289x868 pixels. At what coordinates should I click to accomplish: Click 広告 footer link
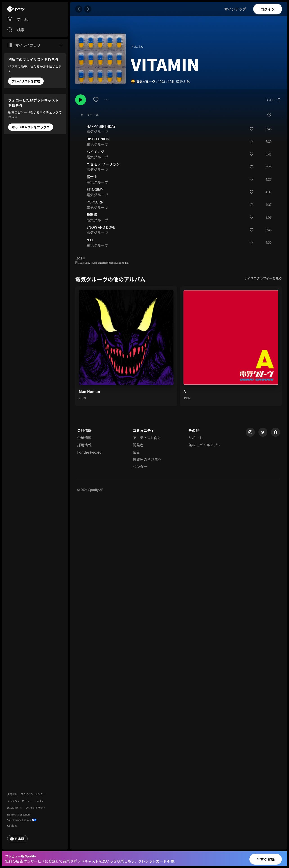click(136, 452)
